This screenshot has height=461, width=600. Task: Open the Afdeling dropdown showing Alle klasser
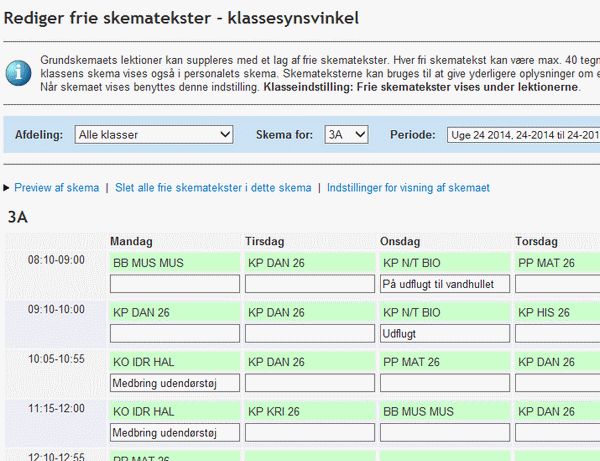(x=153, y=134)
